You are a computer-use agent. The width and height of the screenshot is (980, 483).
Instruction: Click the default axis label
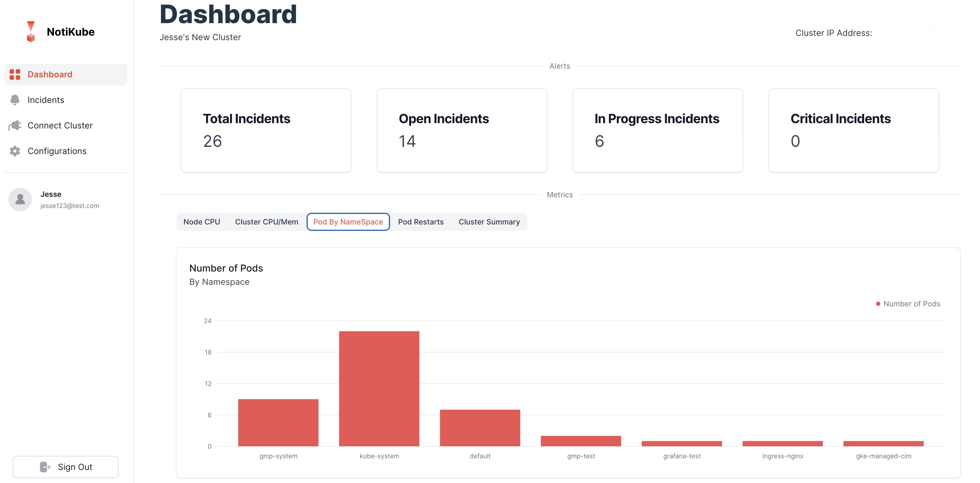coord(480,456)
